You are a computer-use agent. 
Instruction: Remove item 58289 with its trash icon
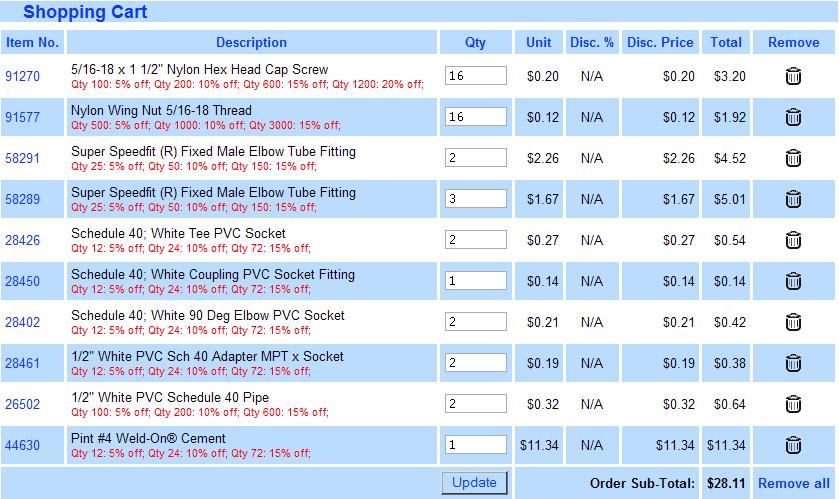tap(793, 199)
